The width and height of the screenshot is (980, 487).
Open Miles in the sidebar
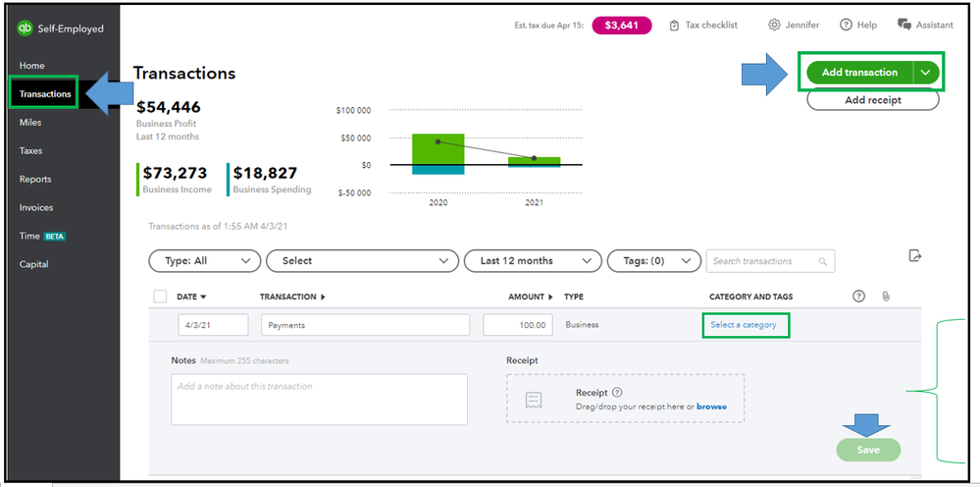point(30,123)
